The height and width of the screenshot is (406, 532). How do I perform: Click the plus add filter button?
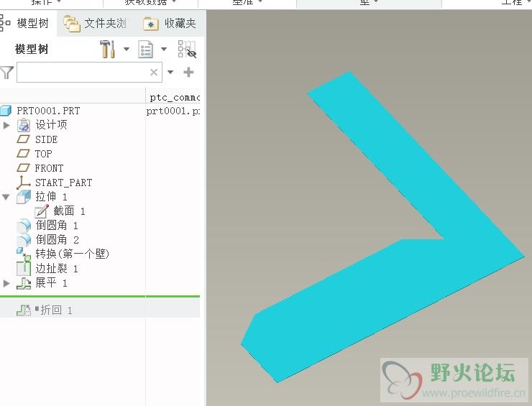(x=188, y=72)
